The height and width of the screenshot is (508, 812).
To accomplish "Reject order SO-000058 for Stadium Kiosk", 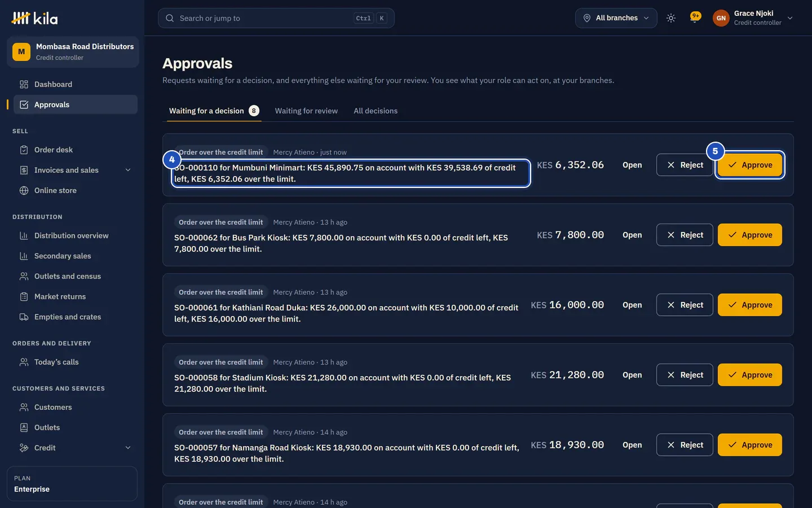I will point(685,375).
